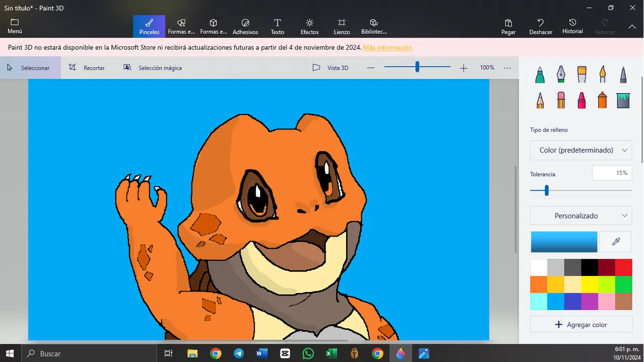Open the Tipo de relleno dropdown

(x=581, y=150)
